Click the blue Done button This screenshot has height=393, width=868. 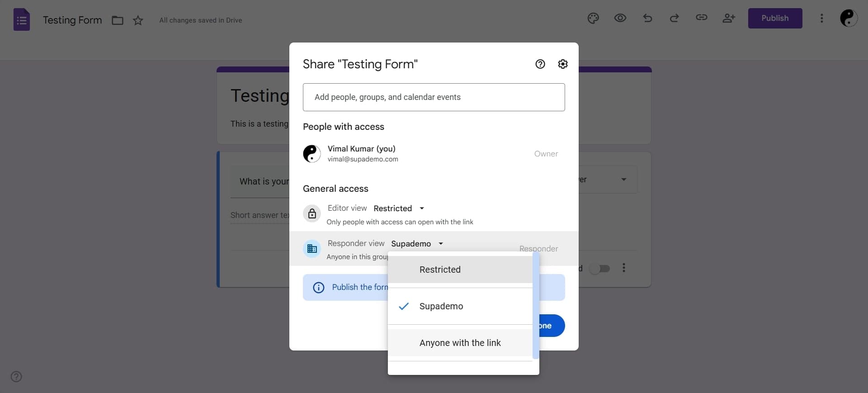point(552,326)
